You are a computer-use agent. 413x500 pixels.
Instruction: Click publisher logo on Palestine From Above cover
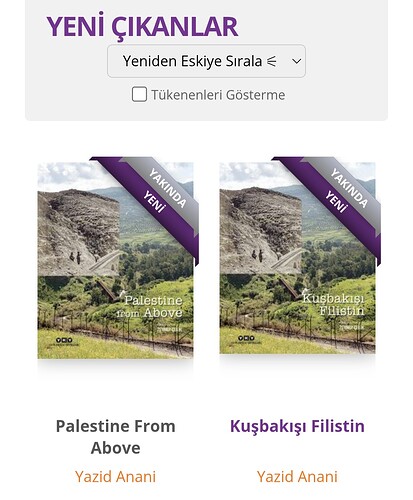tap(64, 341)
